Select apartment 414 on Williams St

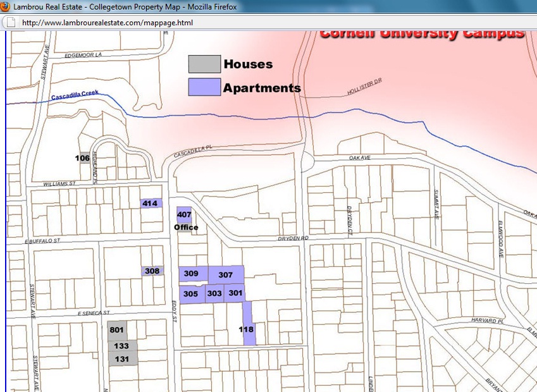(x=151, y=203)
